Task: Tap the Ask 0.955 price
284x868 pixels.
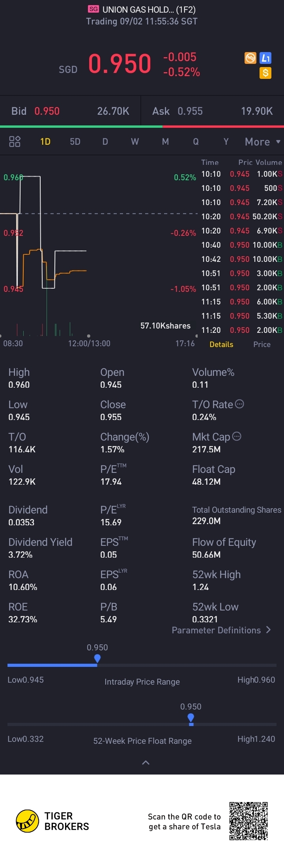Action: click(190, 111)
